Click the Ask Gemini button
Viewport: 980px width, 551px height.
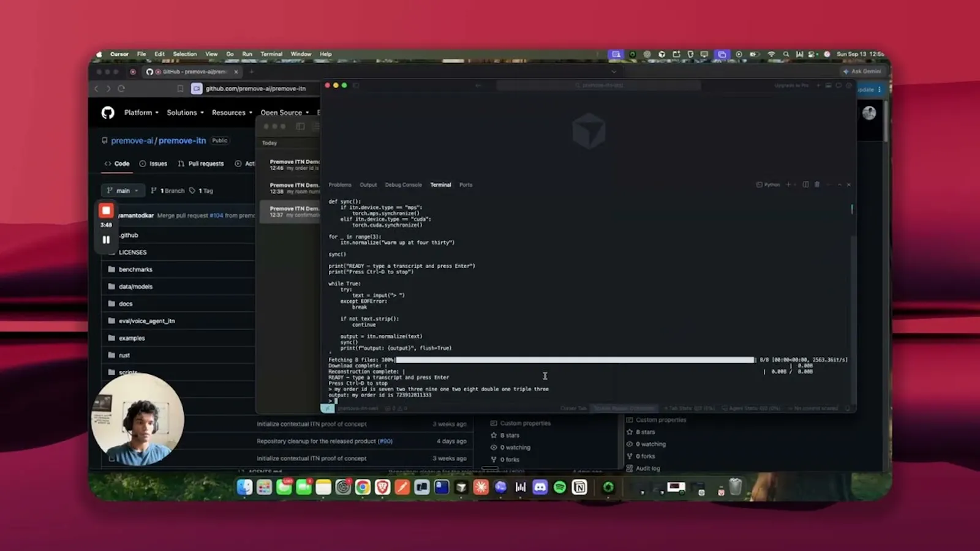(862, 71)
